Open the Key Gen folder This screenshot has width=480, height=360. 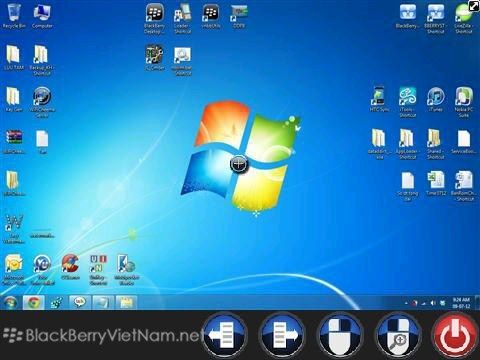pyautogui.click(x=14, y=99)
